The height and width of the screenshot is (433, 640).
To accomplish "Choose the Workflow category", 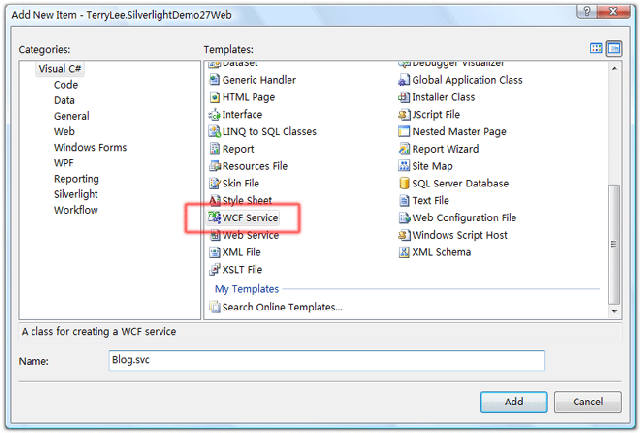I will point(76,210).
